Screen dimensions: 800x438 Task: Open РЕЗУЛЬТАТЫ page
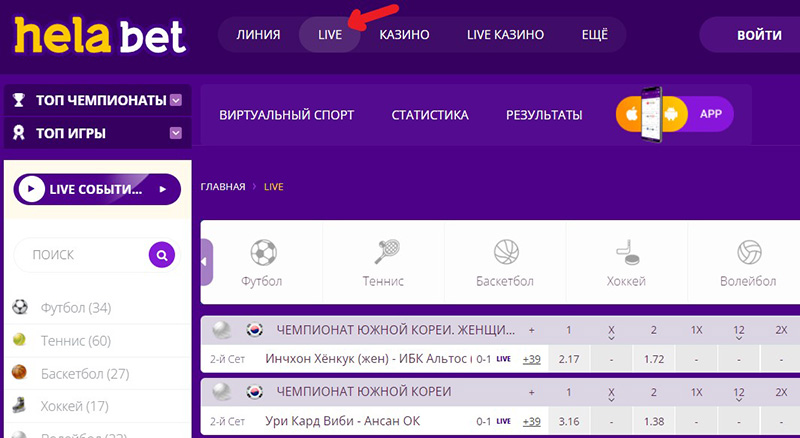pyautogui.click(x=544, y=115)
